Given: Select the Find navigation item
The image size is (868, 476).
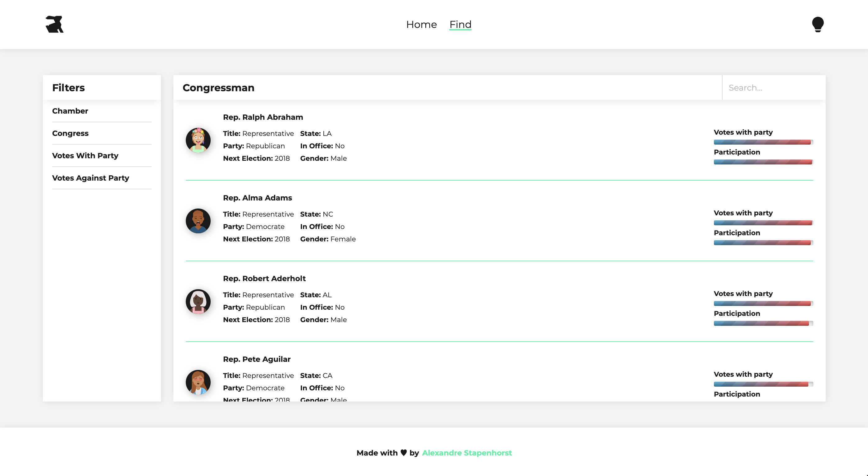Looking at the screenshot, I should 460,24.
